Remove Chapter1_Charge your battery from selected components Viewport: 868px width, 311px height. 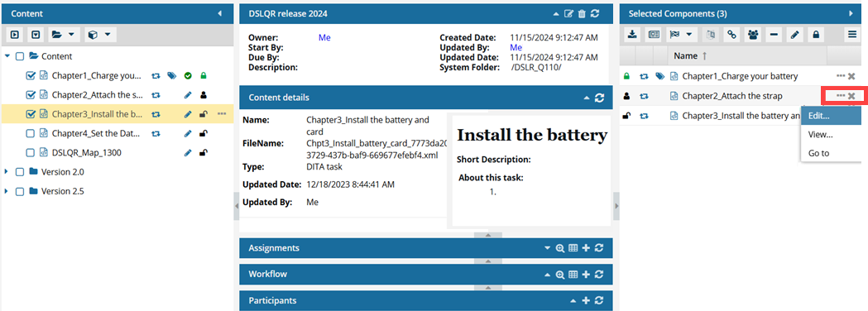(852, 76)
